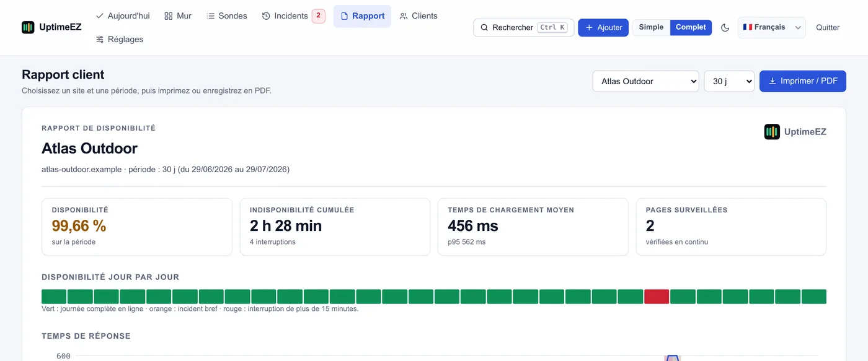This screenshot has height=361, width=868.
Task: Open the Sondes tab
Action: pyautogui.click(x=227, y=16)
